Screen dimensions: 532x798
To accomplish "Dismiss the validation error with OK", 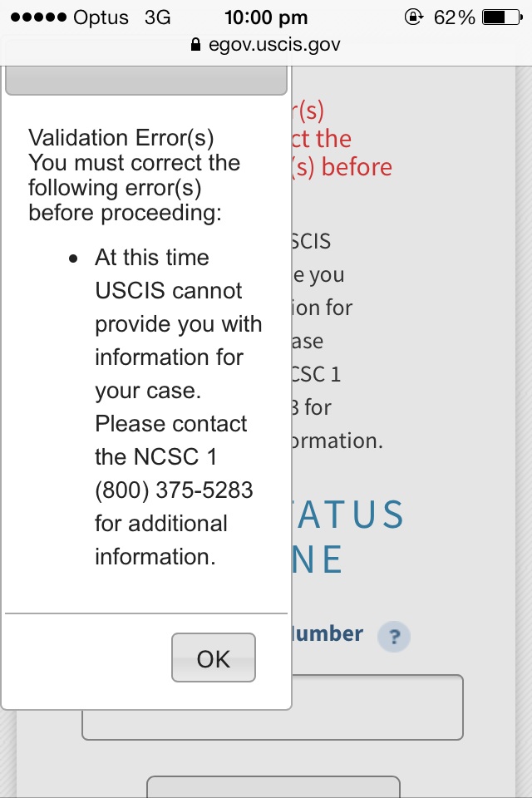I will point(214,658).
